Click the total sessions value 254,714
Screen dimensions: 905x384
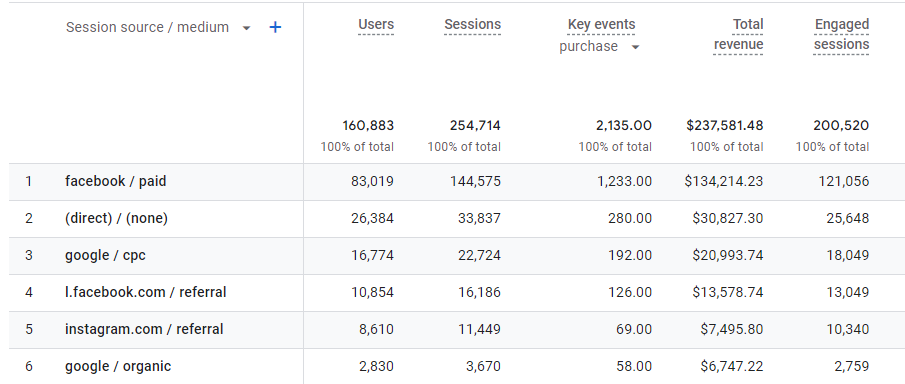point(476,125)
